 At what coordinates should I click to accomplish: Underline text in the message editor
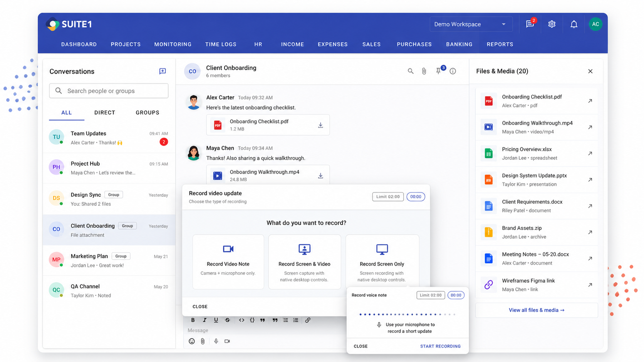216,320
